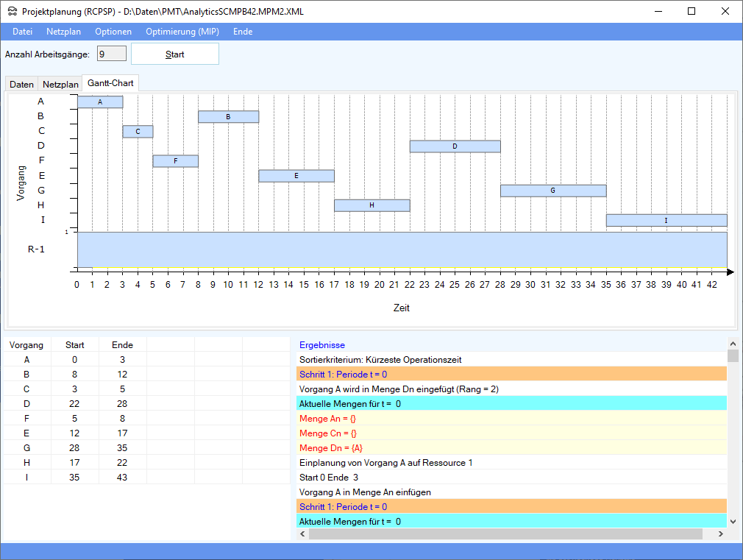
Task: Select the row for Vorgang H in table
Action: point(74,462)
